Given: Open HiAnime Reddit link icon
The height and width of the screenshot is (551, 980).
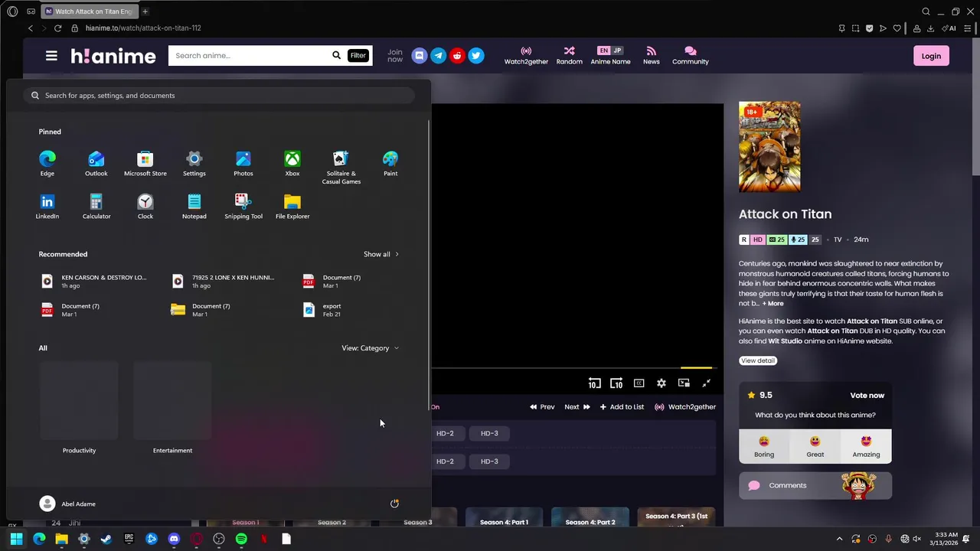Looking at the screenshot, I should (457, 56).
